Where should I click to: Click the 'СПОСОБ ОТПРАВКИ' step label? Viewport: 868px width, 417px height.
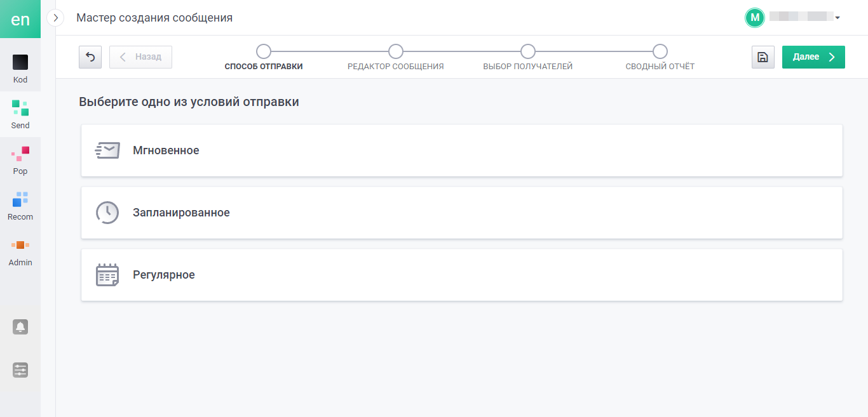click(x=264, y=67)
